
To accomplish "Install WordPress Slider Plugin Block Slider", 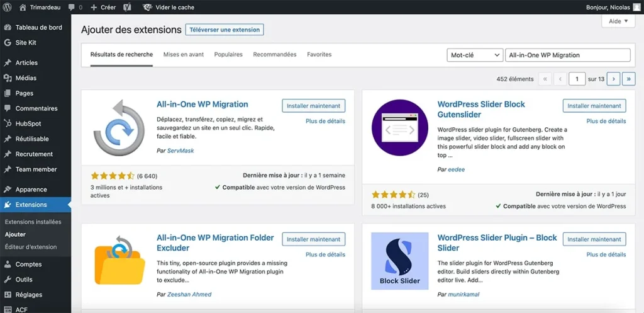I will coord(594,239).
